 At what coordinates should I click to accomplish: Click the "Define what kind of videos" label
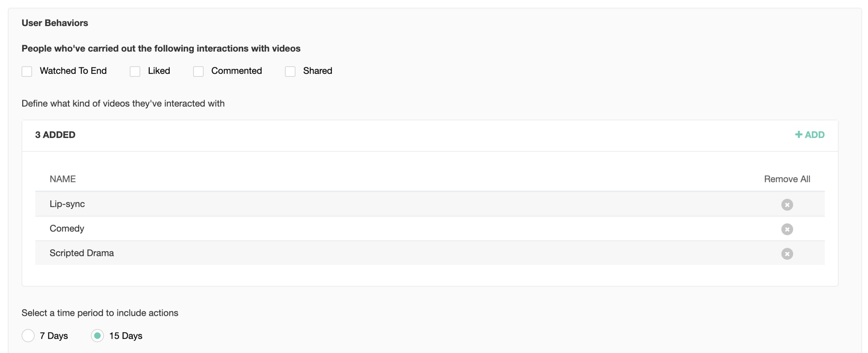click(123, 103)
